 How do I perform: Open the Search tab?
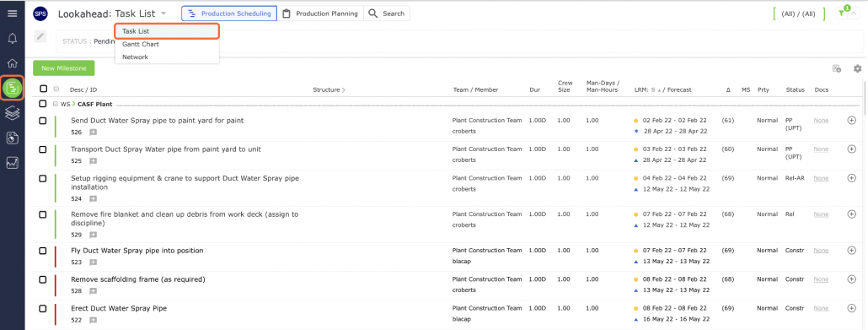click(387, 14)
